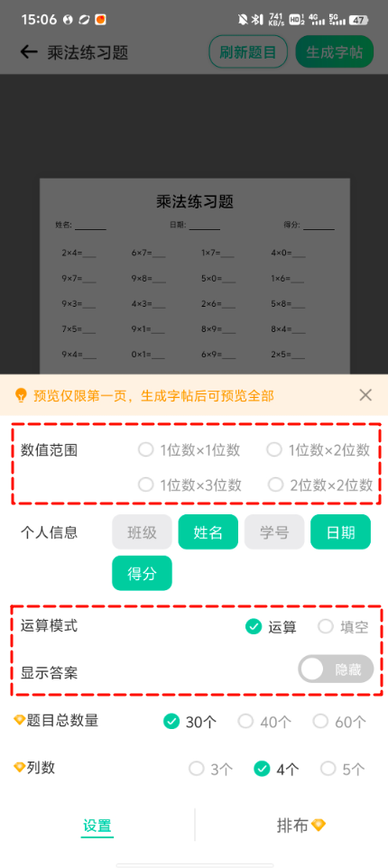Tap the diamond icon on 排布 tab
This screenshot has height=868, width=388.
[x=319, y=826]
